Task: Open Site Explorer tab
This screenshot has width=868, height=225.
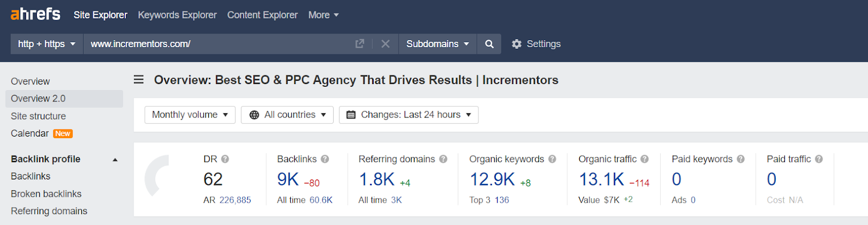Action: (100, 15)
